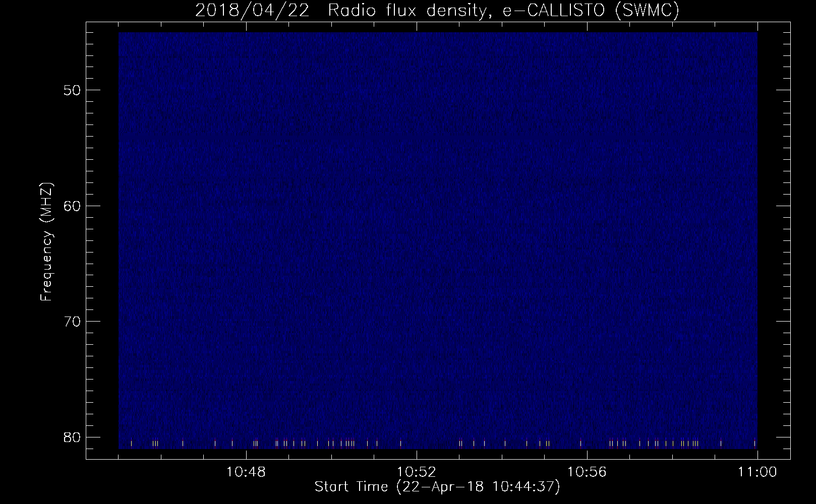Click the plot title "2018/04/22 Radio flux density, e-CALLISTO (SWMC)"
816x504 pixels.
point(437,11)
